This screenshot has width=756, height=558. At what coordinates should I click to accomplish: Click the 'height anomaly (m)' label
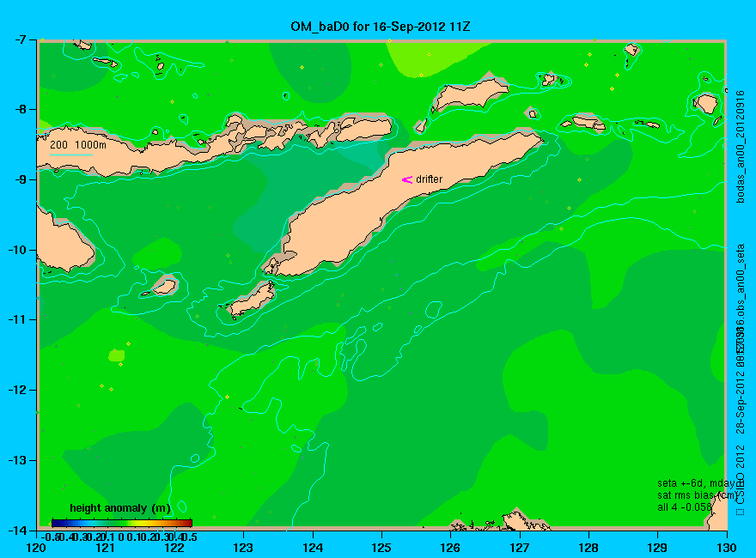click(120, 508)
